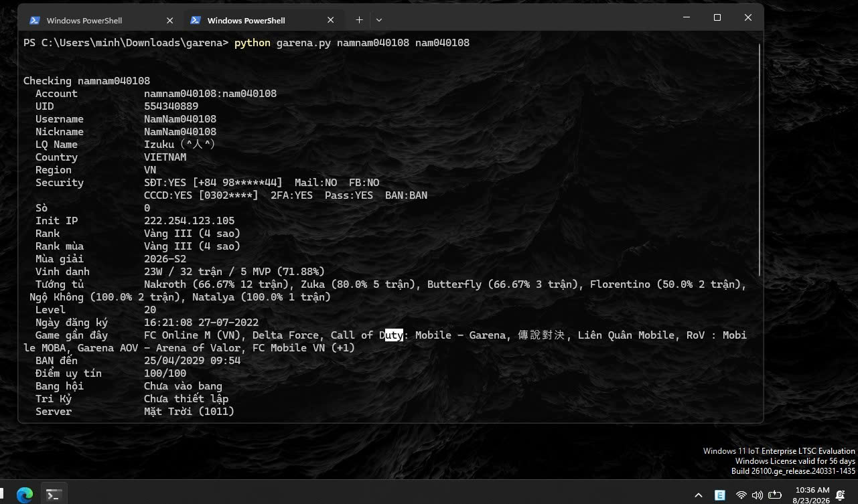This screenshot has height=504, width=858.
Task: Click the hero name 'Butterfly'
Action: 454,284
